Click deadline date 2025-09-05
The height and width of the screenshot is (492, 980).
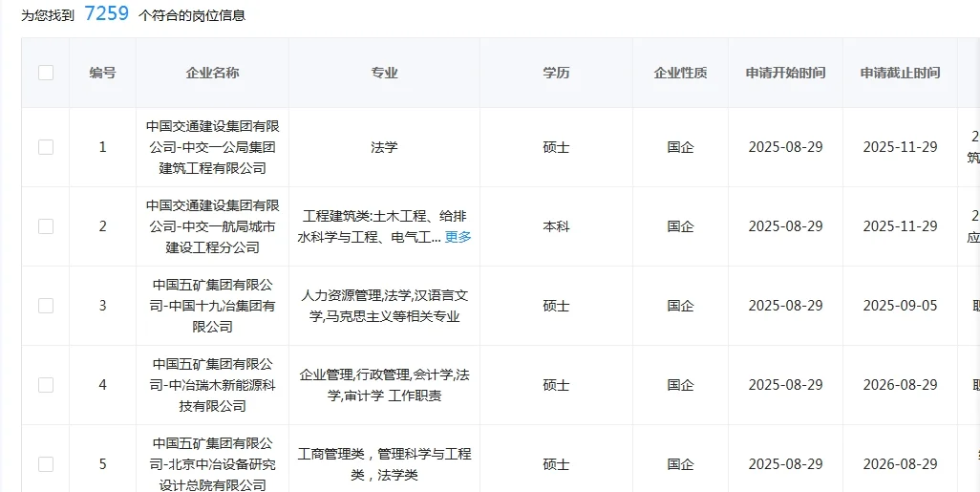click(900, 306)
